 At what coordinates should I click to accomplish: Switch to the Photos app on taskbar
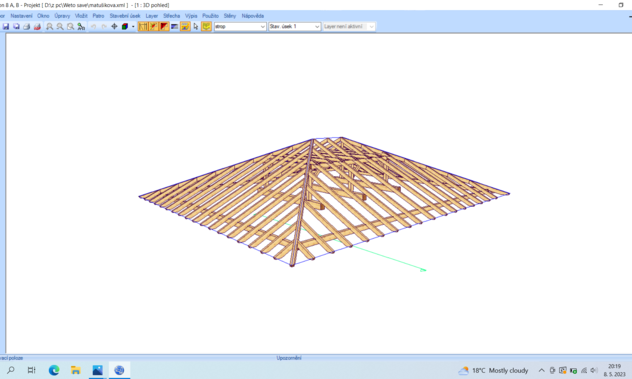(98, 370)
